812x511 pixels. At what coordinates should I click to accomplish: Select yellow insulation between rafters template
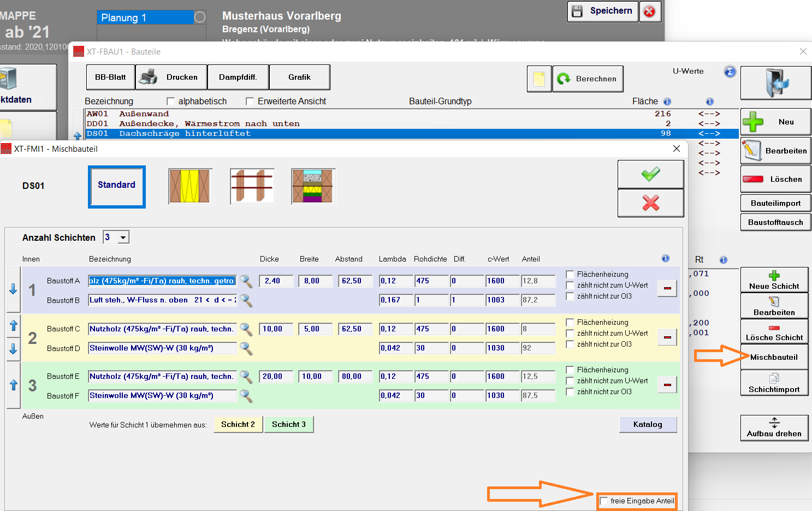tap(190, 186)
